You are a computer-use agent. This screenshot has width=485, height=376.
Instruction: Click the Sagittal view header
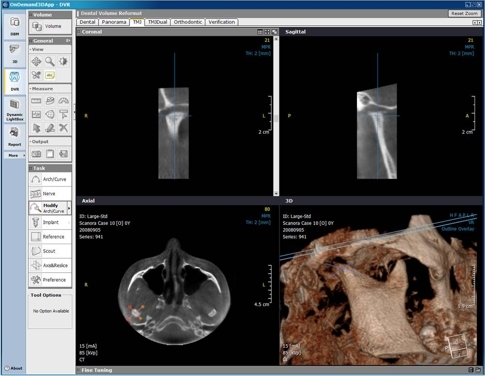click(x=381, y=32)
